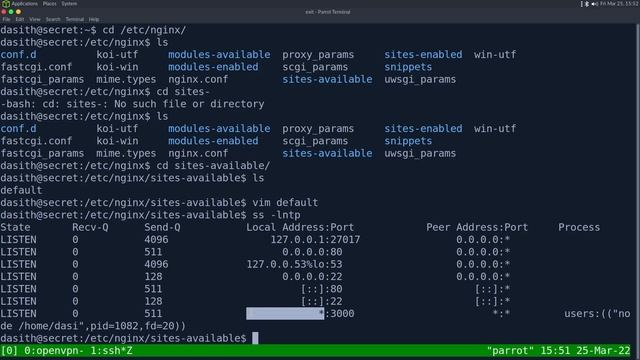
Task: Select the tmux window tab 0:openvpn-
Action: [x=54, y=351]
